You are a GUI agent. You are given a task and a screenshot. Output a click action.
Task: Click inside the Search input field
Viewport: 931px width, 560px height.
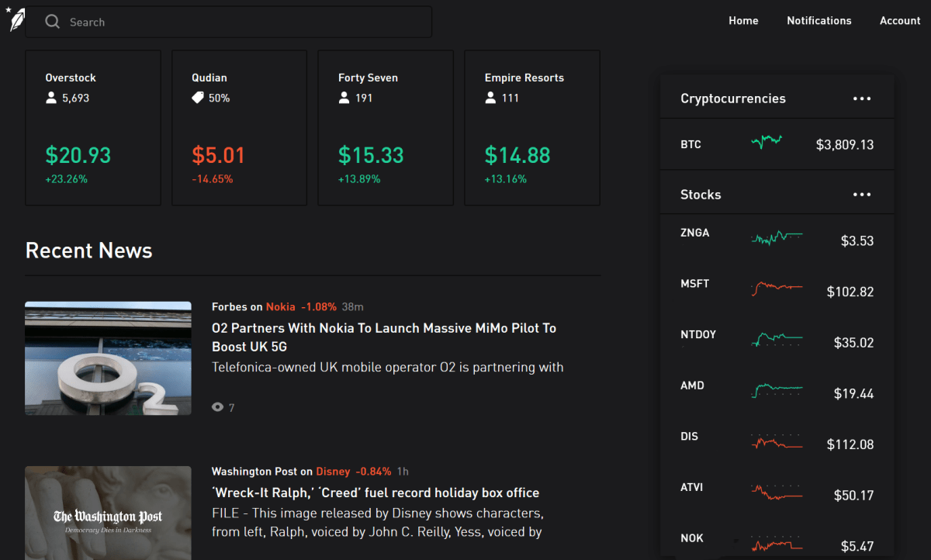pos(233,22)
